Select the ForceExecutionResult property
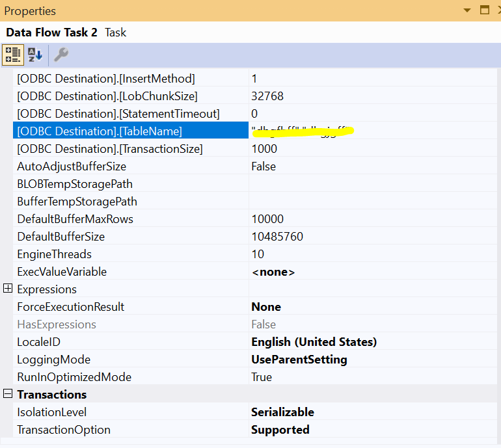The width and height of the screenshot is (501, 448). click(131, 307)
